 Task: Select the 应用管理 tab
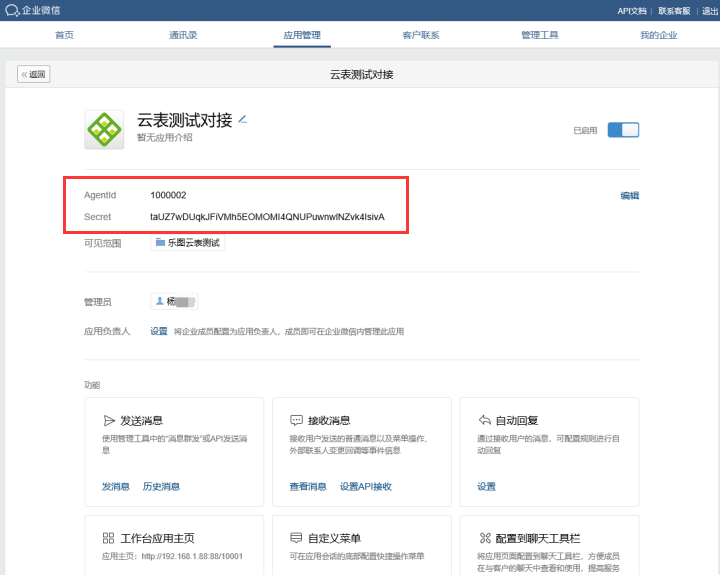pyautogui.click(x=302, y=35)
